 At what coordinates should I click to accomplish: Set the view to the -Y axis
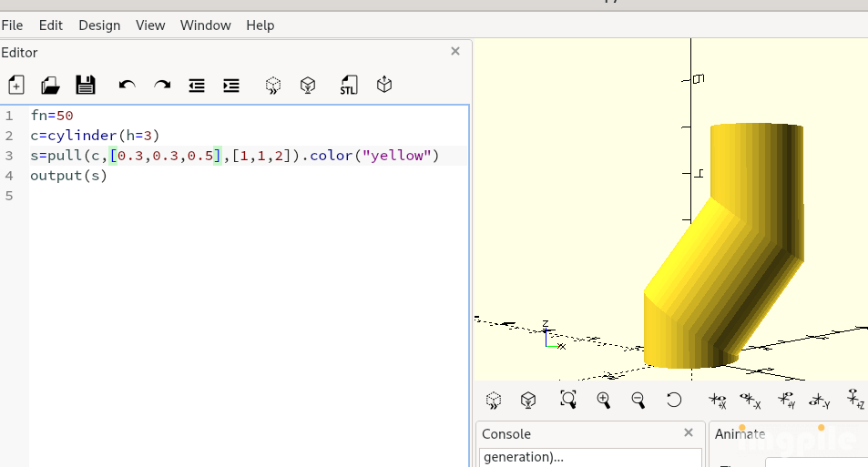(x=820, y=400)
